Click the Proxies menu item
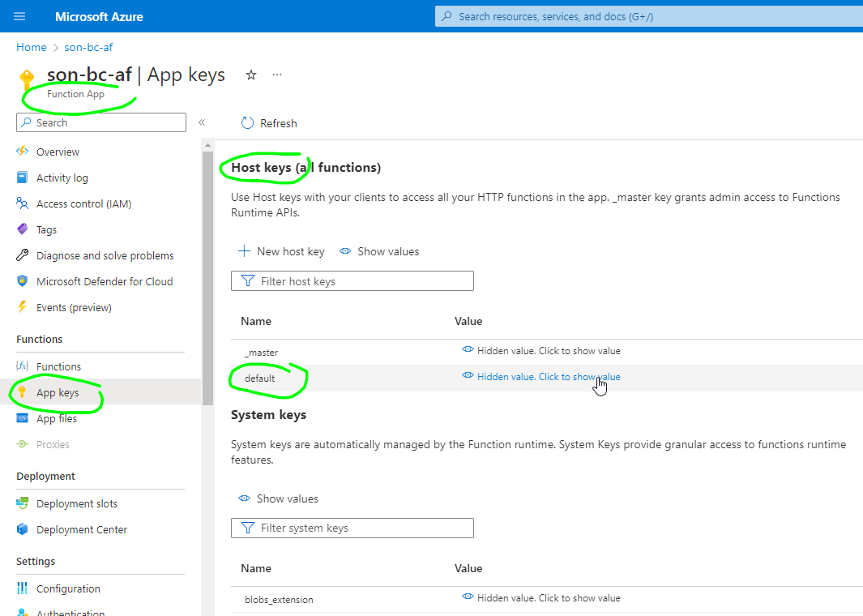 tap(53, 444)
